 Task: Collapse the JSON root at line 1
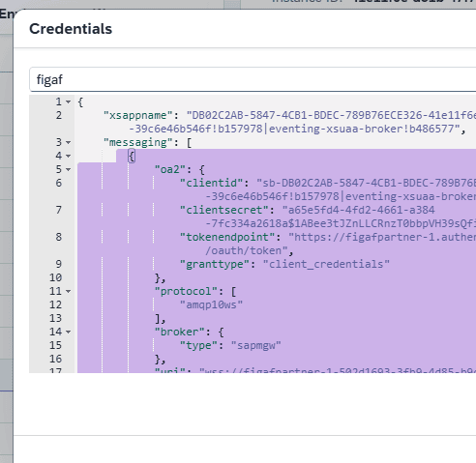tap(68, 101)
